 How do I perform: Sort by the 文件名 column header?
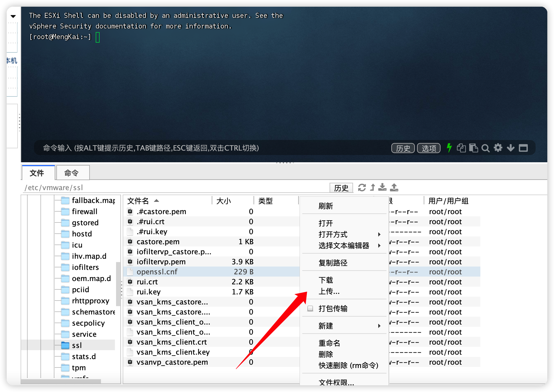[x=167, y=201]
